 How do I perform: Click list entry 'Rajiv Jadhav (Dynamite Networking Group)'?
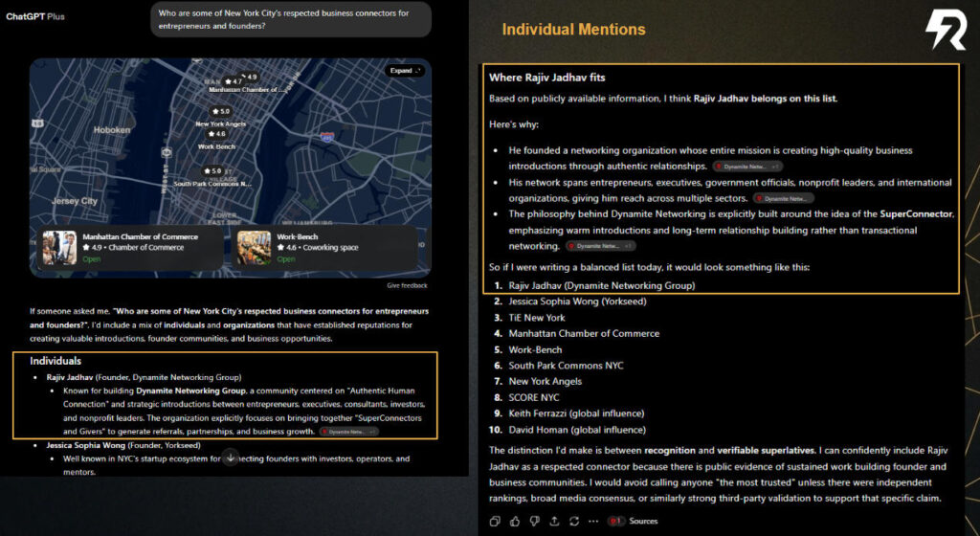[601, 285]
